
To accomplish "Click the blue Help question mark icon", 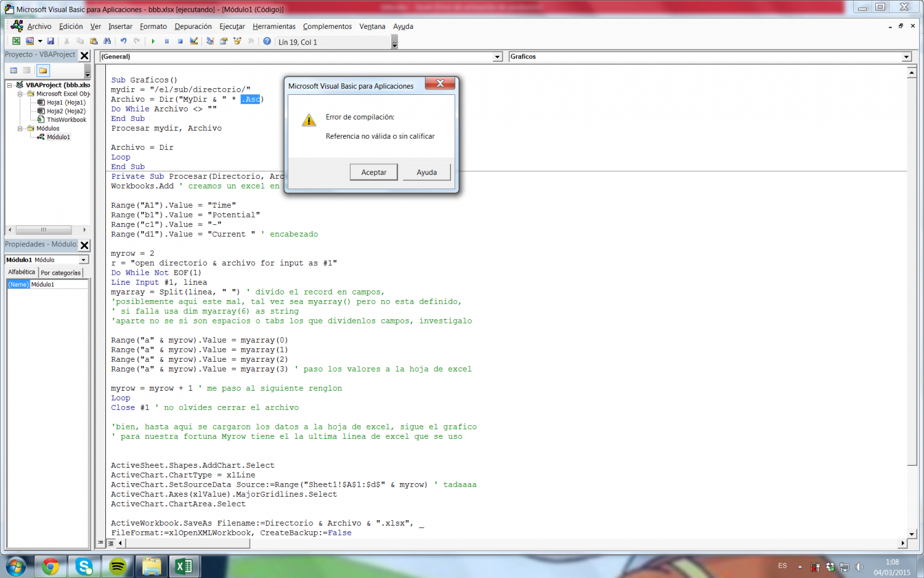I will [267, 41].
